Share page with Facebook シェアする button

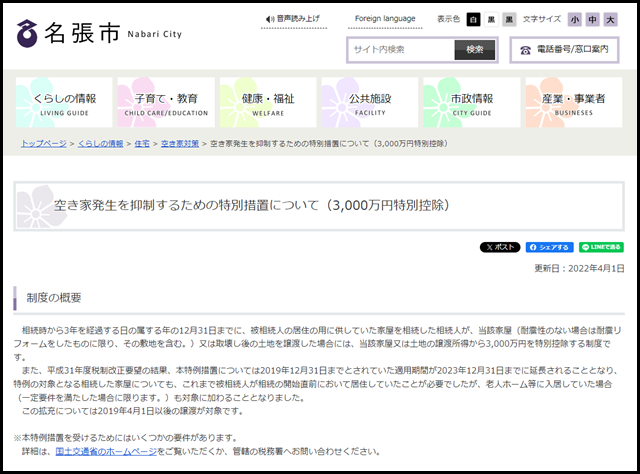click(x=549, y=247)
